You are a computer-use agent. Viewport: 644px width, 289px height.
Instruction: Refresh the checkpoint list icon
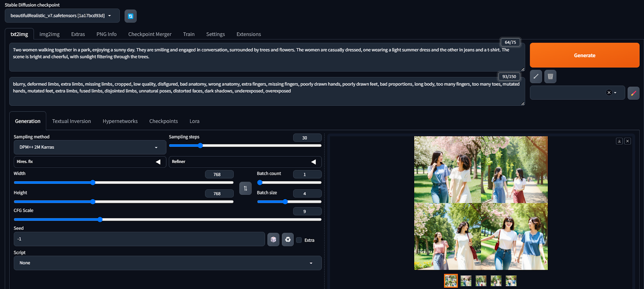(130, 16)
